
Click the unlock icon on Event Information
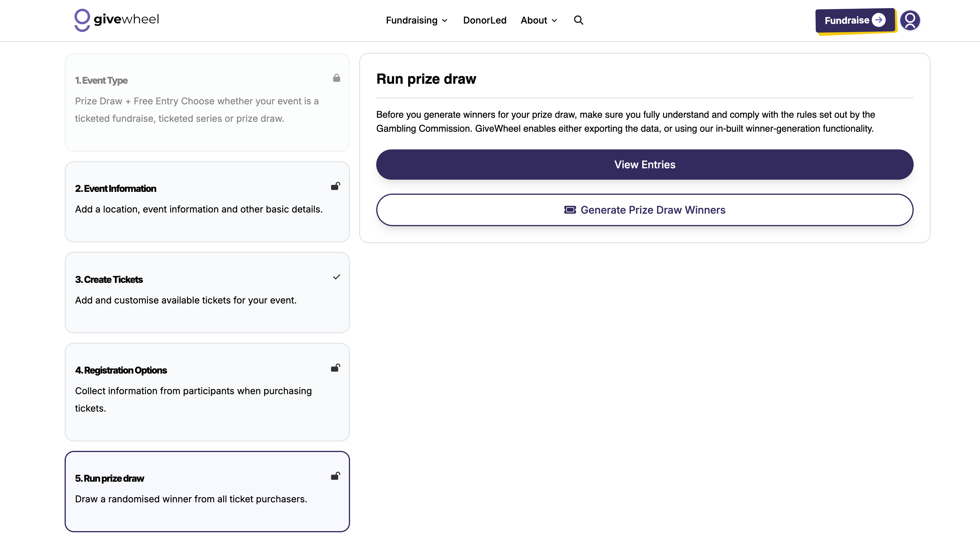[x=335, y=186]
